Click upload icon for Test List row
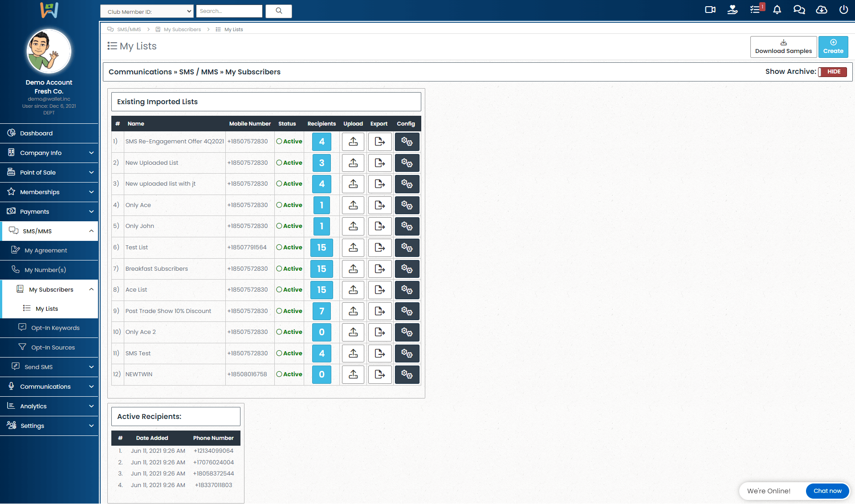This screenshot has height=504, width=855. click(x=353, y=248)
